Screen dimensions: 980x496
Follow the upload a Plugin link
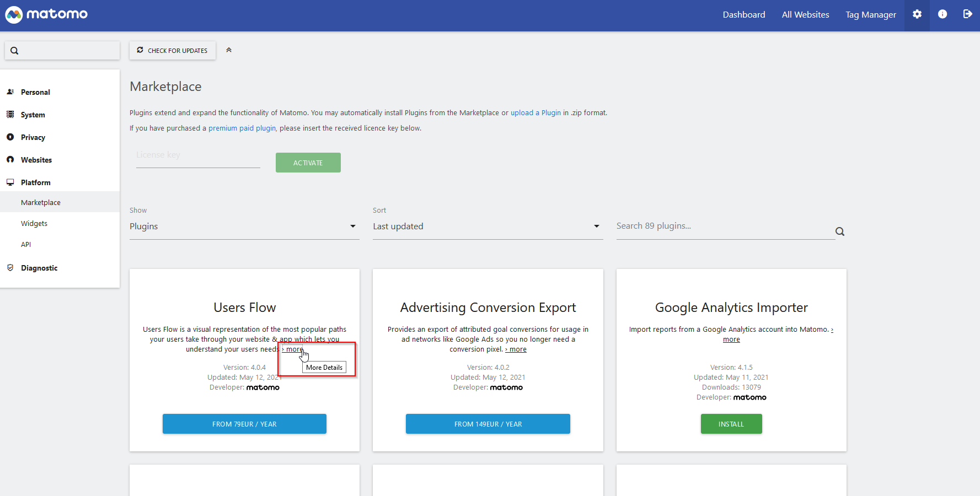point(535,113)
